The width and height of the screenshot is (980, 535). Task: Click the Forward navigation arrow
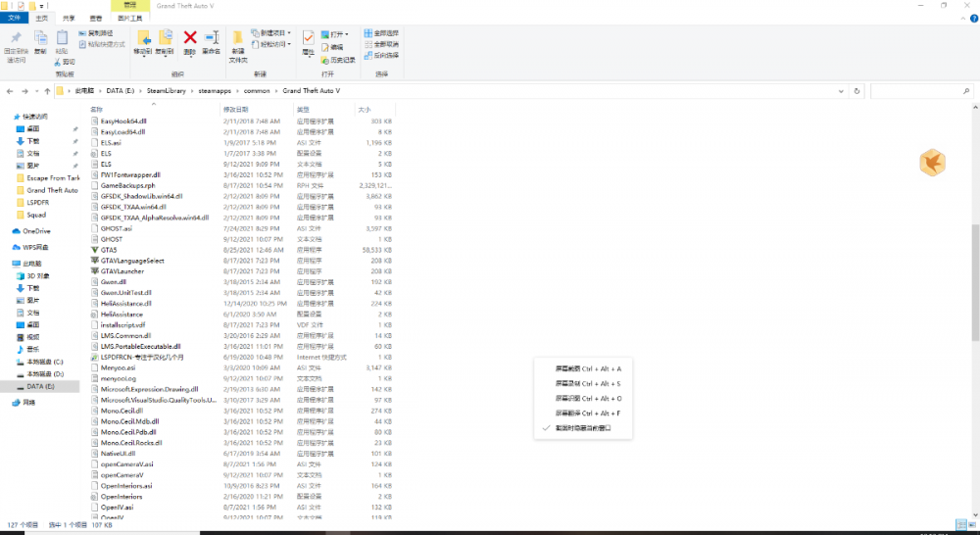[x=24, y=91]
